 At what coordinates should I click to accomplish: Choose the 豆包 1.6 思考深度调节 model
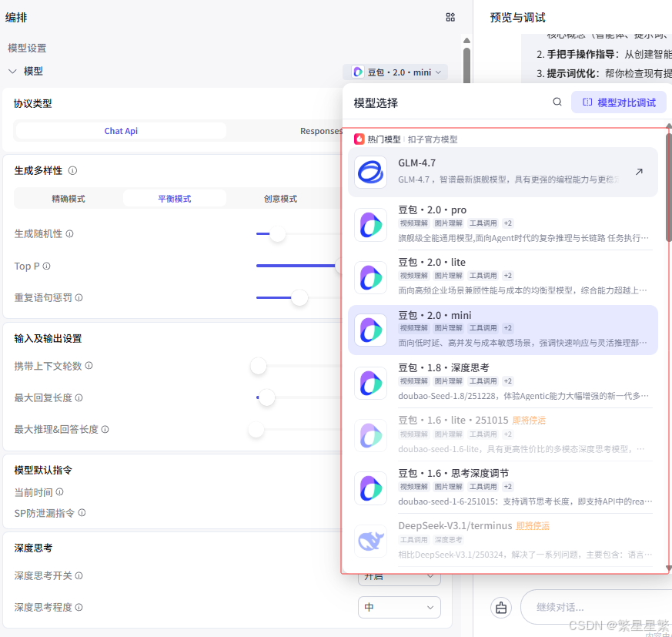coord(503,488)
